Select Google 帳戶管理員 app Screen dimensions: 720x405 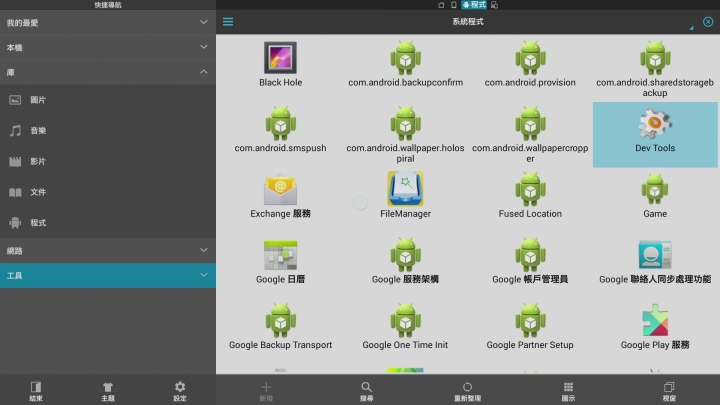[x=530, y=261]
